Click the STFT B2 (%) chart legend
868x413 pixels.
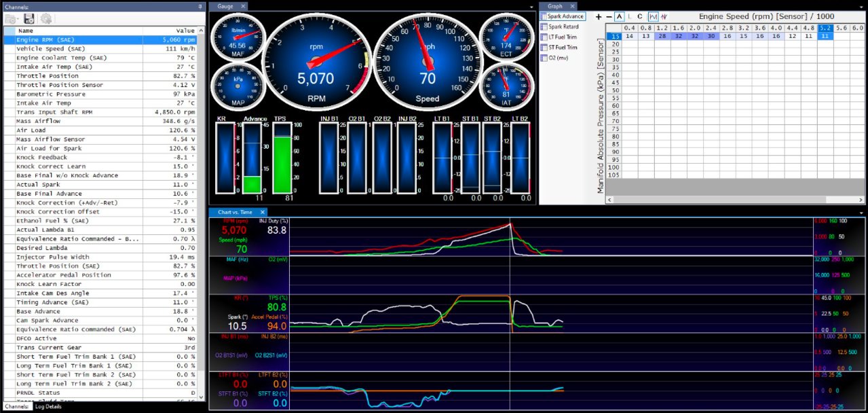coord(273,393)
